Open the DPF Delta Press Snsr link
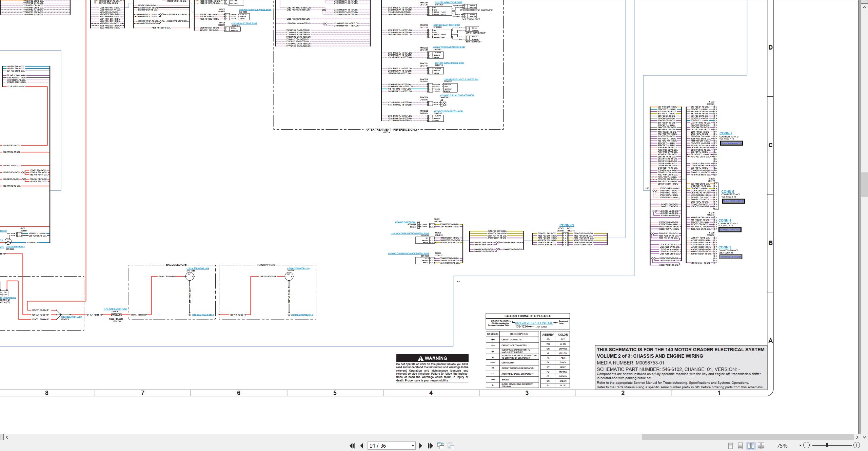The height and width of the screenshot is (451, 868). [448, 111]
